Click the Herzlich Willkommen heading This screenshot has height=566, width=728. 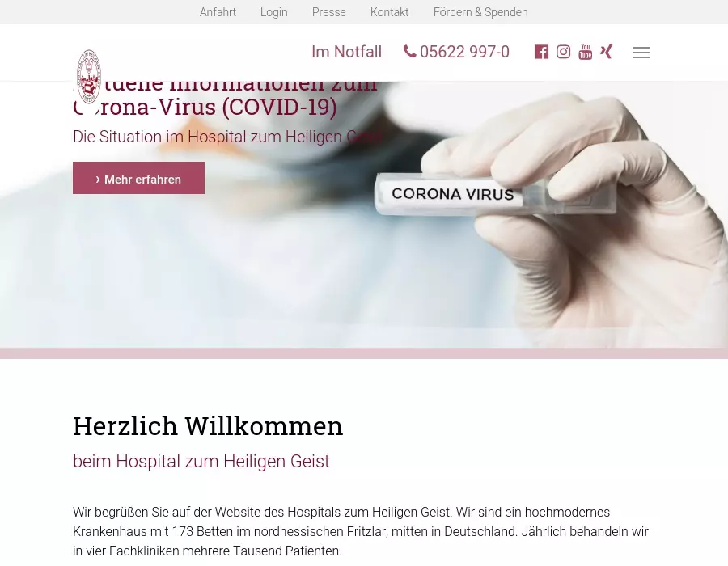[208, 426]
